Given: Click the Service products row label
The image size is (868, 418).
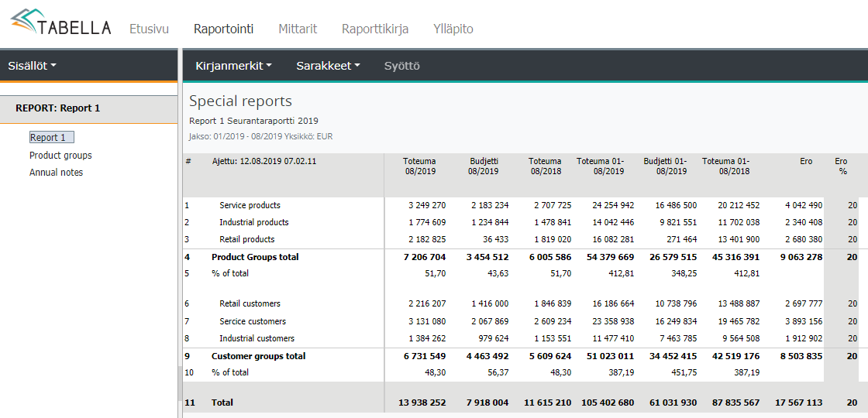Looking at the screenshot, I should pyautogui.click(x=250, y=205).
